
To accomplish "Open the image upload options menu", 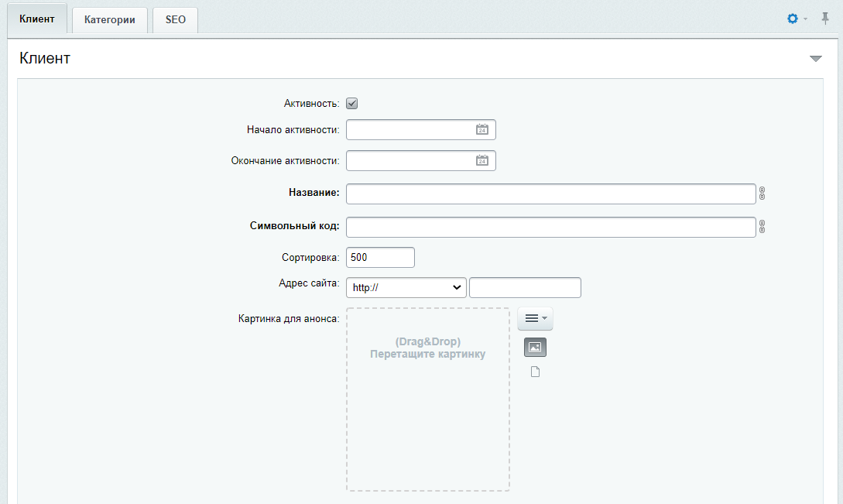I will 535,318.
